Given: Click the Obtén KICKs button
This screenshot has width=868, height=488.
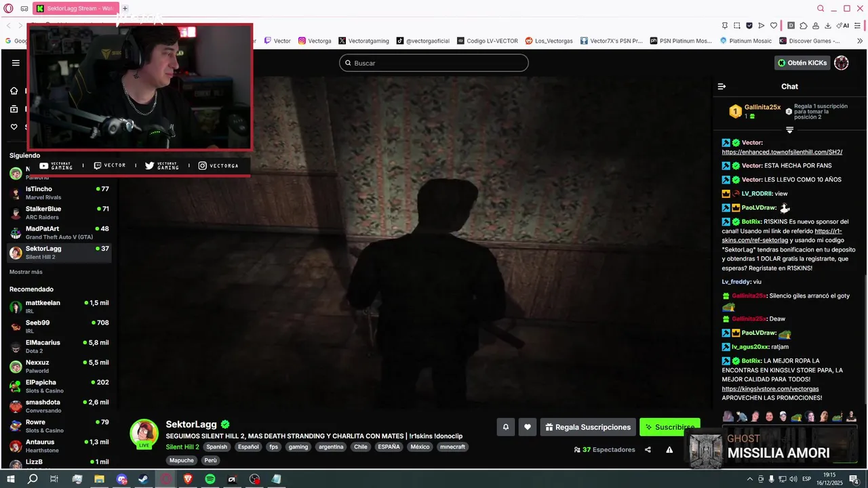Looking at the screenshot, I should 802,63.
